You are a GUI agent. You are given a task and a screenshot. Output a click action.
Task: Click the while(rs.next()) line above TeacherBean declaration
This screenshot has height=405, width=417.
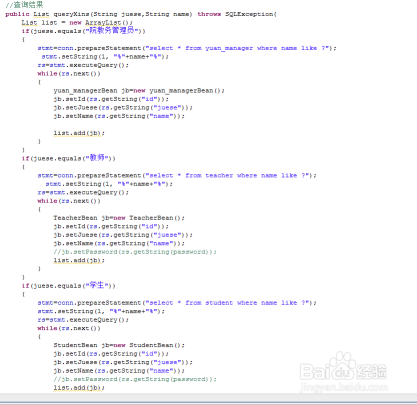click(x=69, y=201)
